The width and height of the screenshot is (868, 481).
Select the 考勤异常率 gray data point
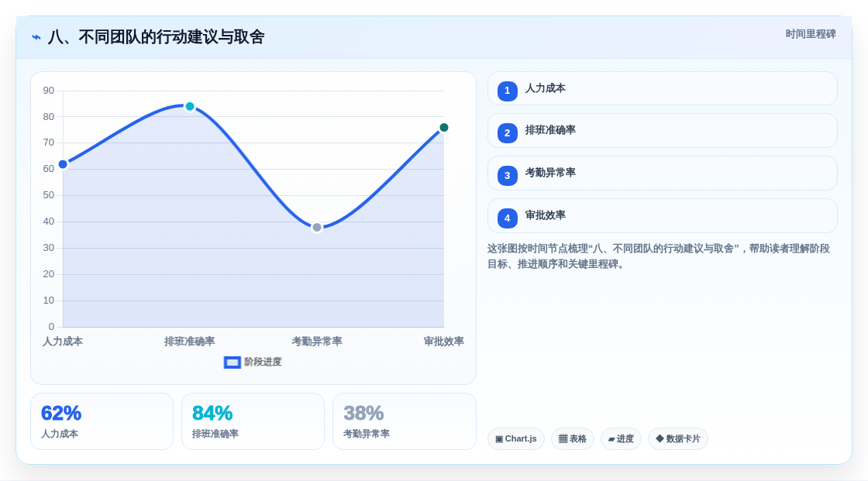point(317,228)
